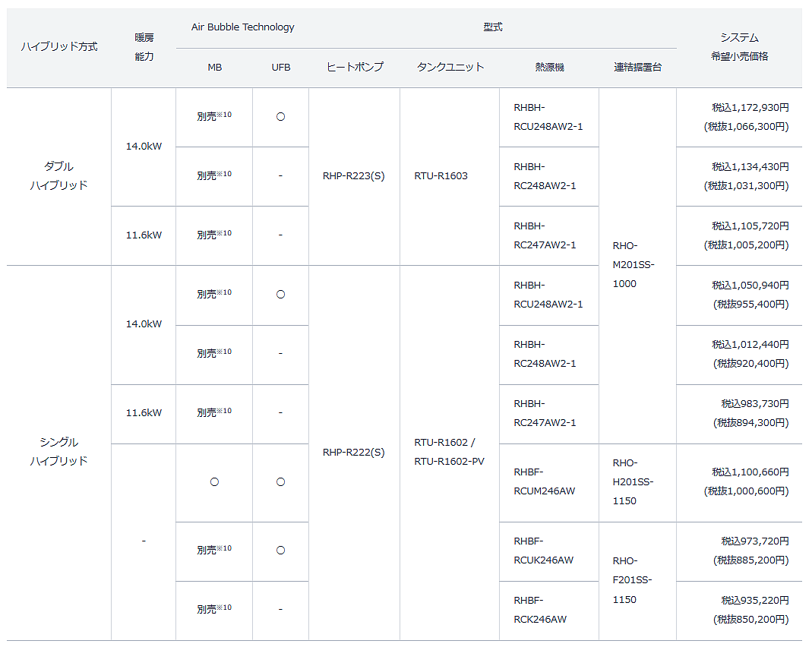Click the RHO-M201SS-1000 stand cell
Viewport: 812px width, 647px height.
[x=633, y=265]
